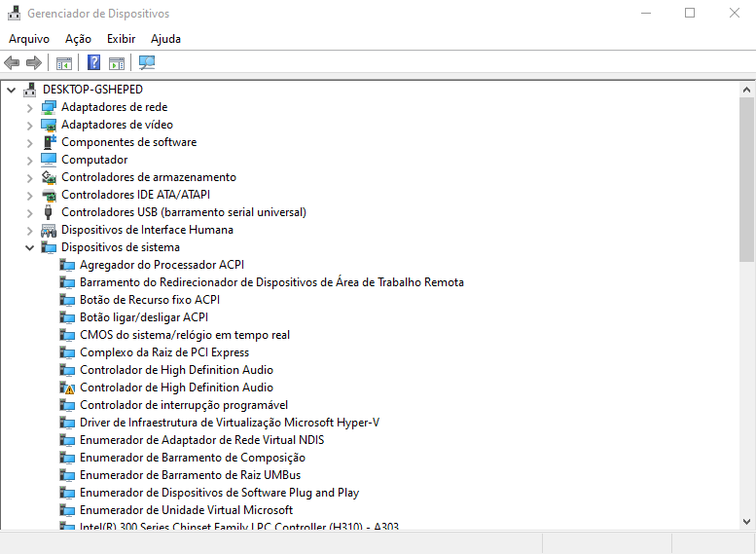756x554 pixels.
Task: Open the Arquivo menu
Action: click(x=29, y=39)
